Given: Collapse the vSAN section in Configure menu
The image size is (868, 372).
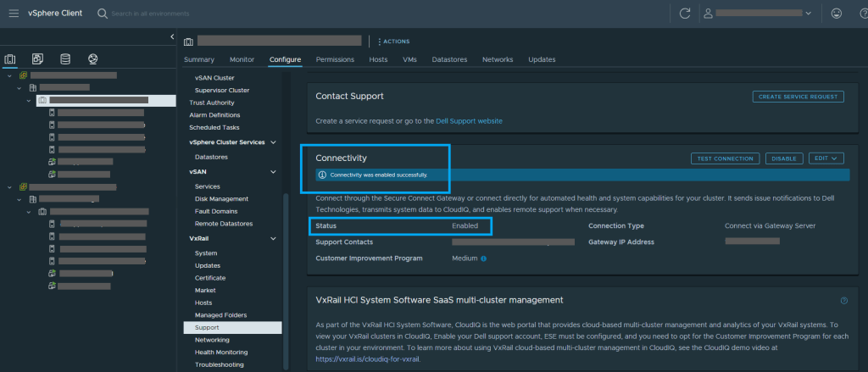Looking at the screenshot, I should click(273, 172).
